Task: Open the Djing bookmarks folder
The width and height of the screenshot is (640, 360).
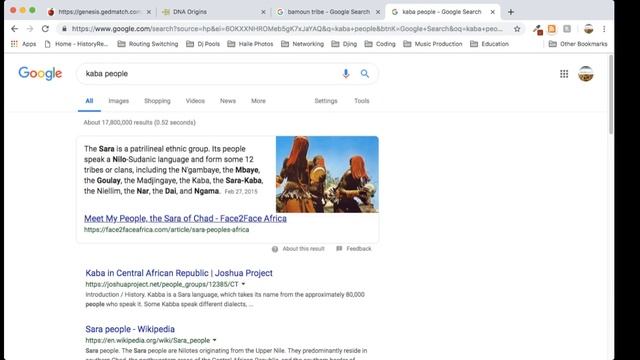Action: tap(344, 44)
